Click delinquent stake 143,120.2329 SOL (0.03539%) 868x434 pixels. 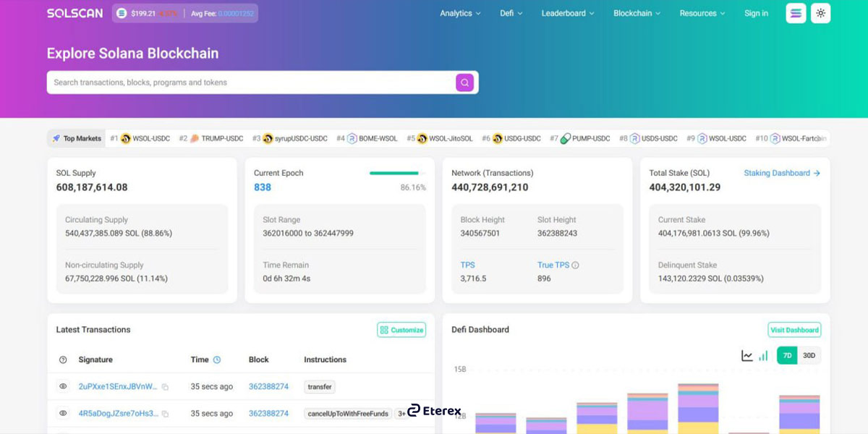tap(711, 278)
